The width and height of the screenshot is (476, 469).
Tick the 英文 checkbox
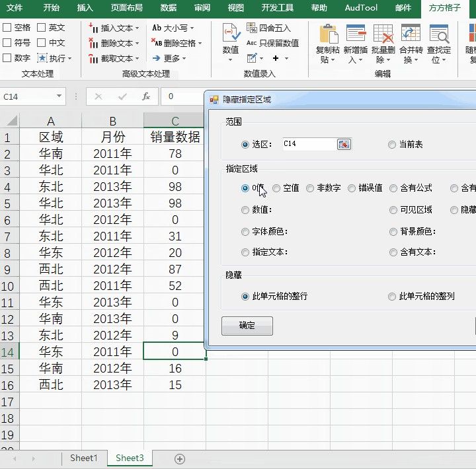pos(41,28)
